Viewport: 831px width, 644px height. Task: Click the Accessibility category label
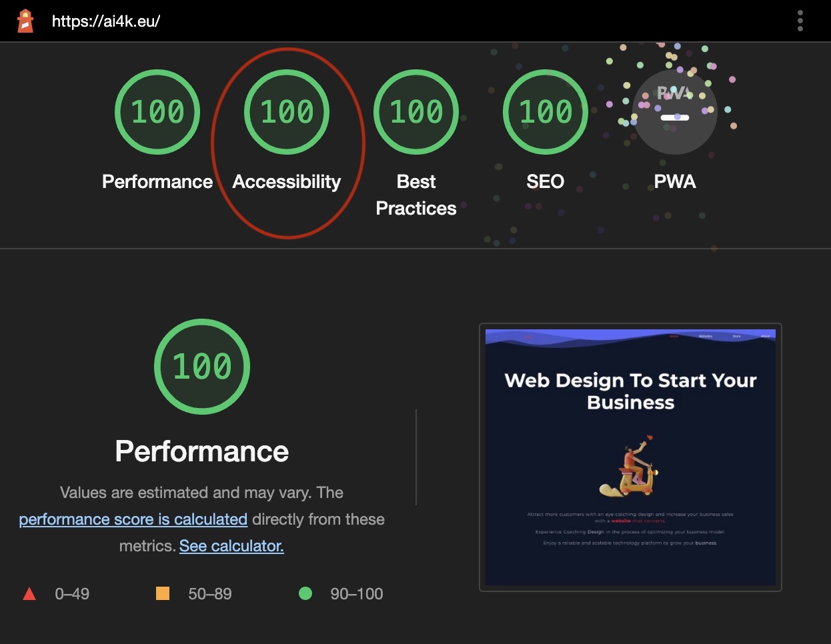click(x=287, y=181)
